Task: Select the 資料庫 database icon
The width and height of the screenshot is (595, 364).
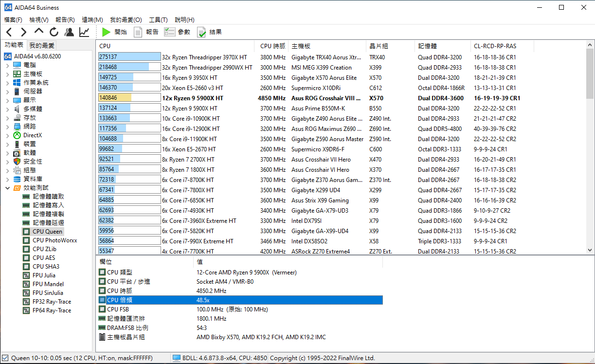Action: (17, 179)
